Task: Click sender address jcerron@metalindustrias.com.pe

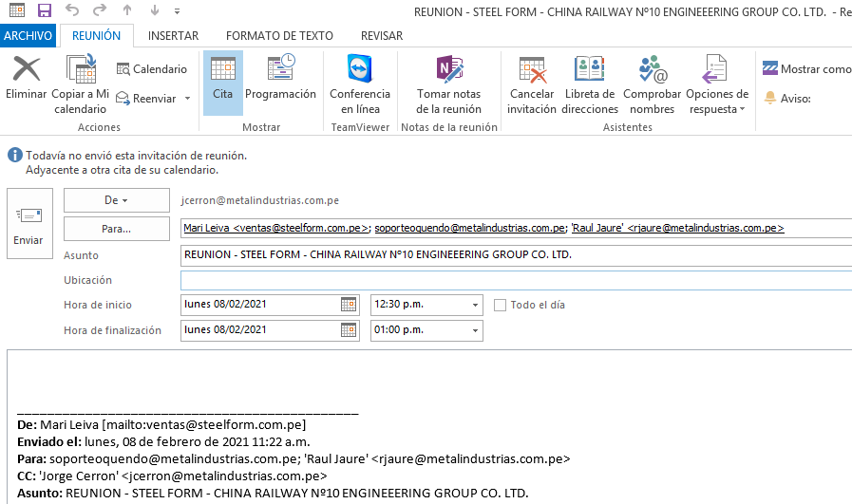Action: tap(259, 200)
